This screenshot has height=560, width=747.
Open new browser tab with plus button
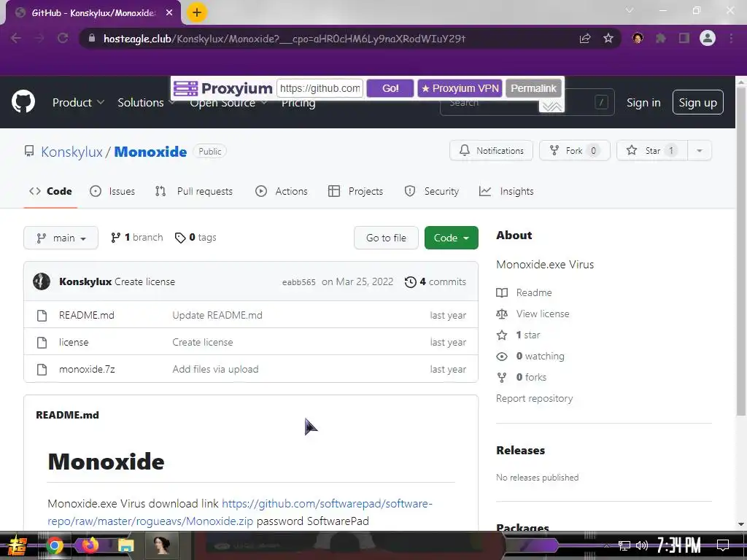[x=197, y=12]
